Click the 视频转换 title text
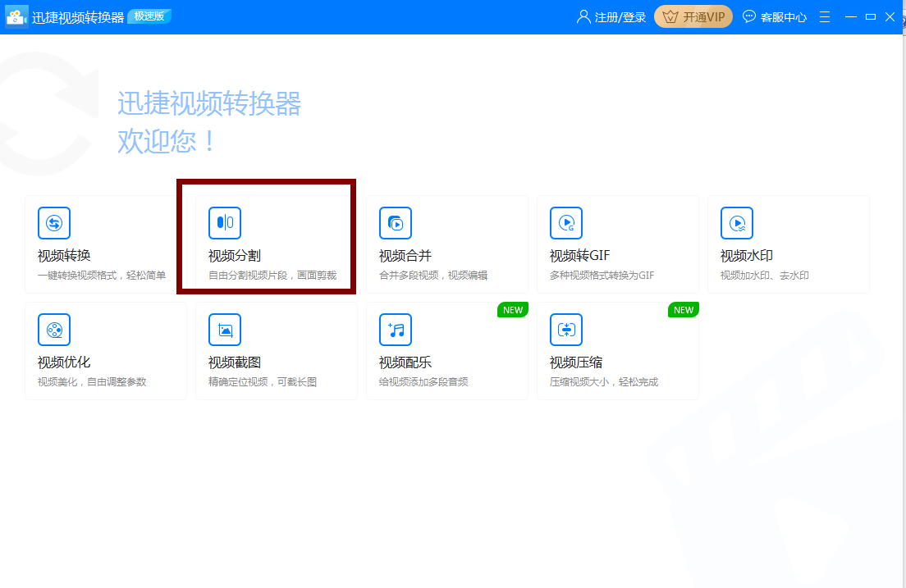 (64, 255)
